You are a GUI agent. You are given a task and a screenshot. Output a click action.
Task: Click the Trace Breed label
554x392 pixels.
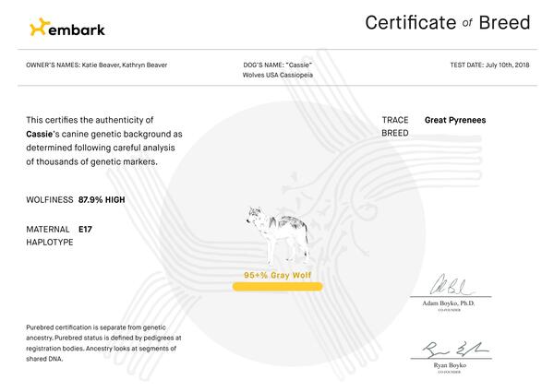click(x=395, y=126)
